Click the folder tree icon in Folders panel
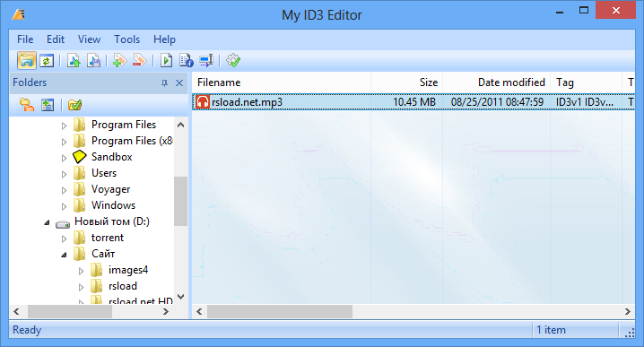644x347 pixels. pos(27,105)
